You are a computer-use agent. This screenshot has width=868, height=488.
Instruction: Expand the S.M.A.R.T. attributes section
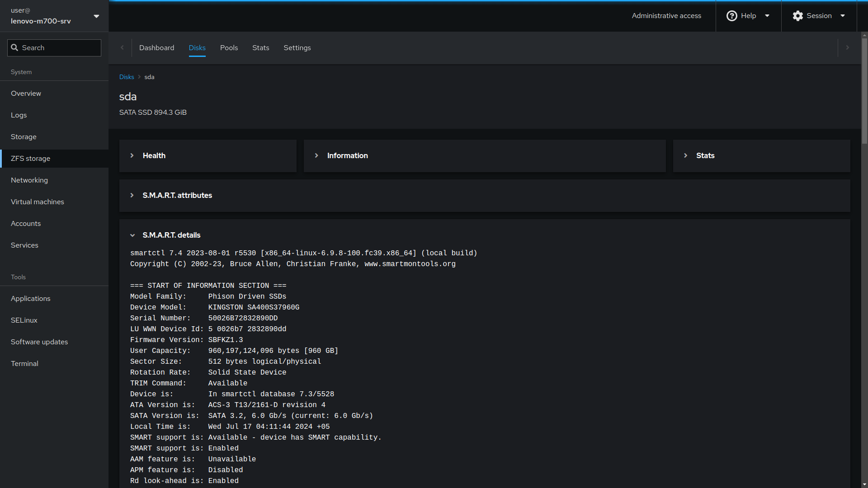pos(132,195)
